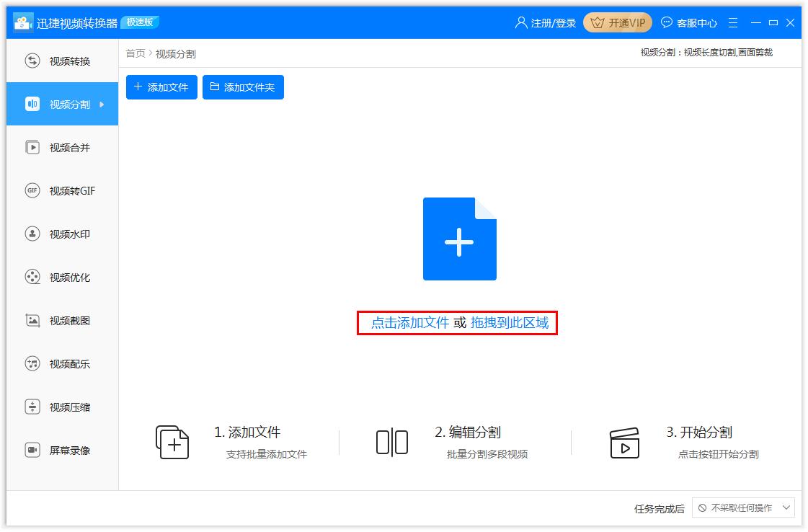This screenshot has height=532, width=808.
Task: Expand the 任务完成后 action dropdown
Action: pyautogui.click(x=744, y=507)
